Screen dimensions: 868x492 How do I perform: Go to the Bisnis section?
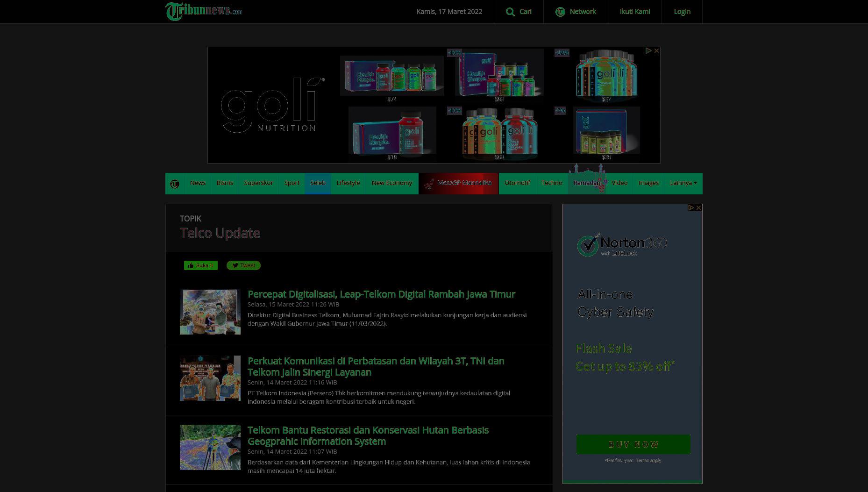pos(225,183)
